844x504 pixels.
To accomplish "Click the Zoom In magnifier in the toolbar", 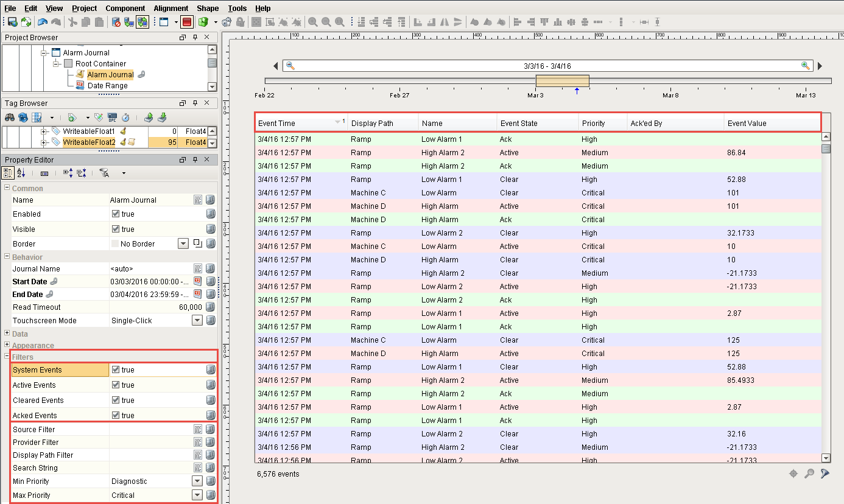I will [x=312, y=23].
